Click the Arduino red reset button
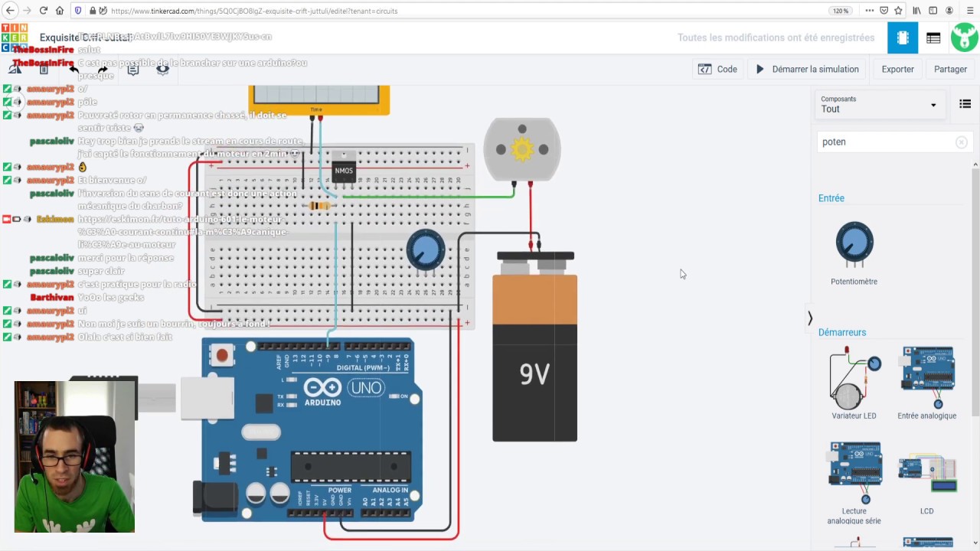The height and width of the screenshot is (551, 980). 222,355
